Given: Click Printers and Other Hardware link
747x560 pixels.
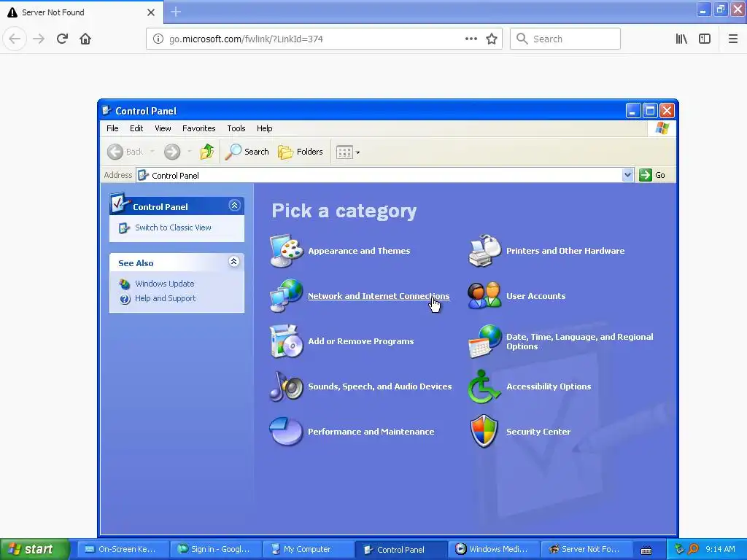Looking at the screenshot, I should (x=565, y=251).
